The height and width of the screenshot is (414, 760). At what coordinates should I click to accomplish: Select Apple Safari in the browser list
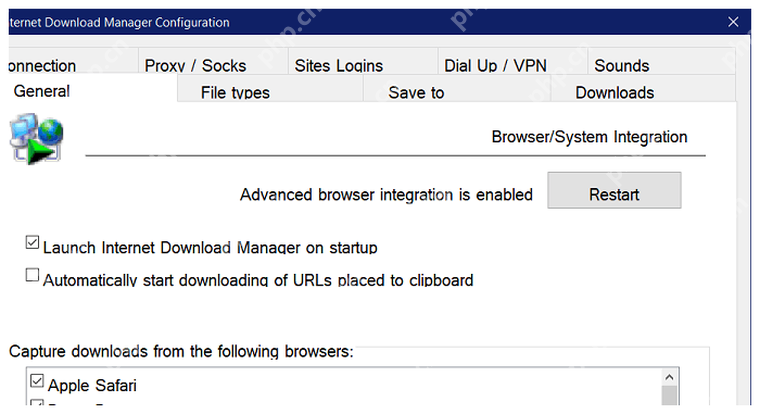coord(92,385)
